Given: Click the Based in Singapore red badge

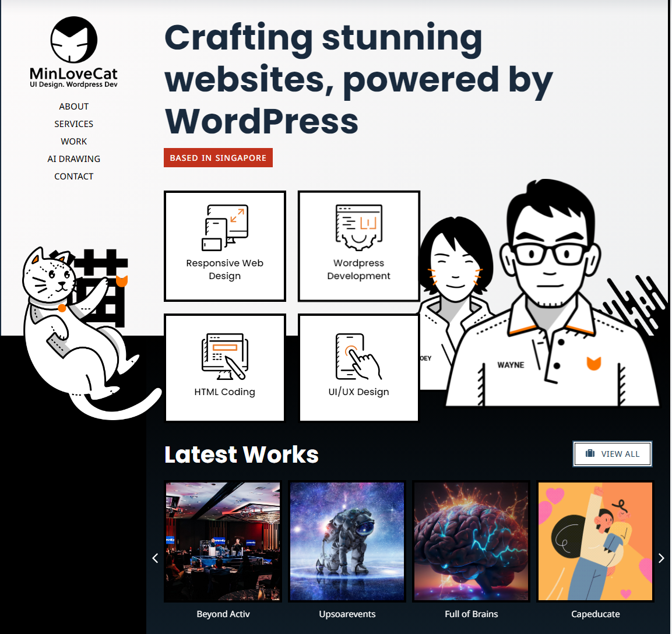Looking at the screenshot, I should (218, 158).
